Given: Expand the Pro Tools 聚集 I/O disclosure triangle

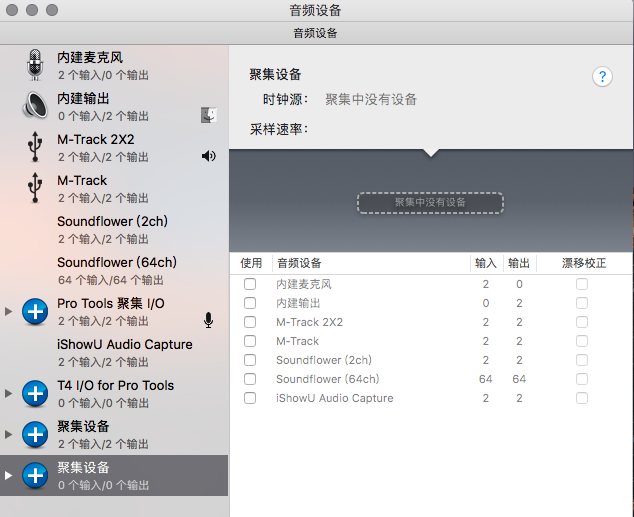Looking at the screenshot, I should pos(9,312).
